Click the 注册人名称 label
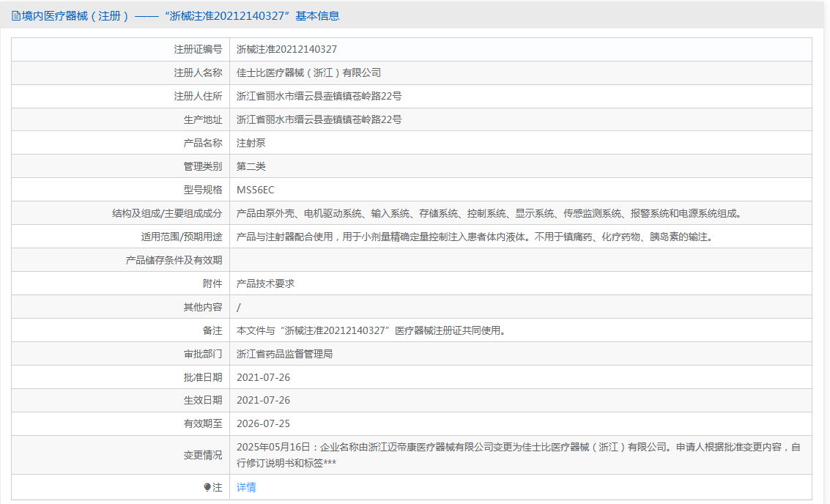This screenshot has width=830, height=504. click(x=198, y=73)
